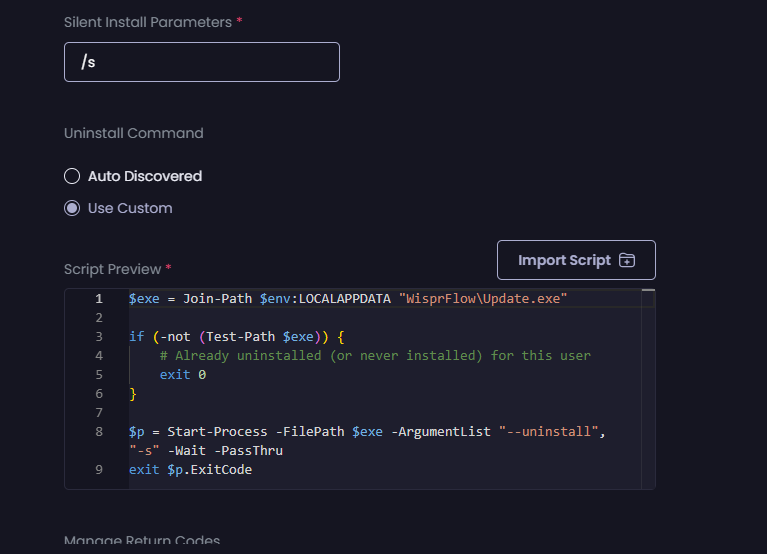
Task: Click the "exit $p.ExitCode" line
Action: (x=190, y=469)
